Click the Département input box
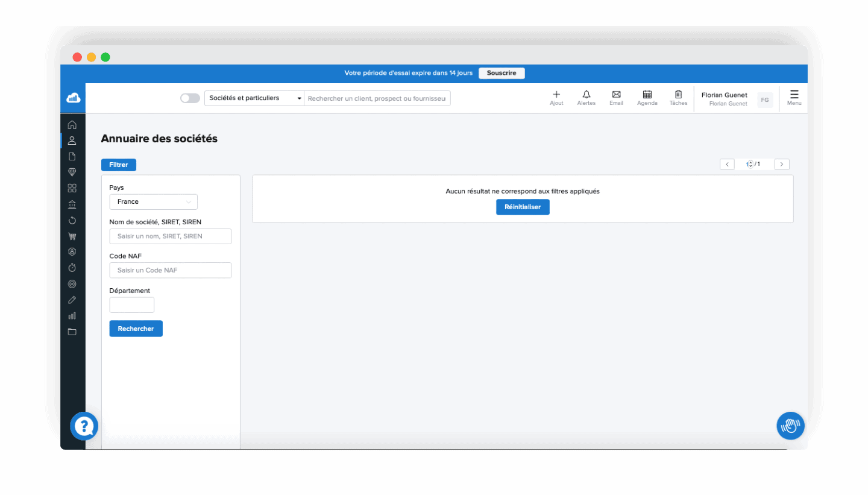868x495 pixels. click(132, 304)
